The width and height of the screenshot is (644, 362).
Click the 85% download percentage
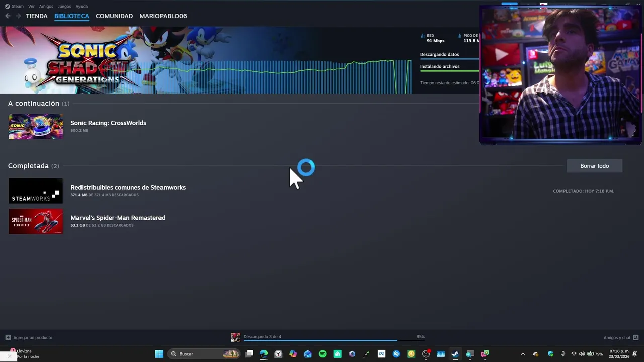[x=420, y=337]
